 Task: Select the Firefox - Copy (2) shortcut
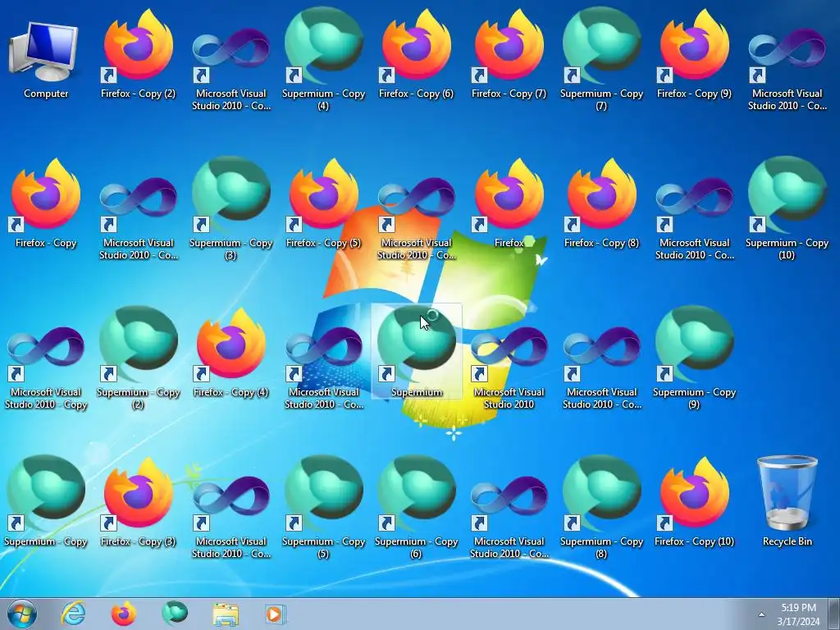click(x=138, y=53)
